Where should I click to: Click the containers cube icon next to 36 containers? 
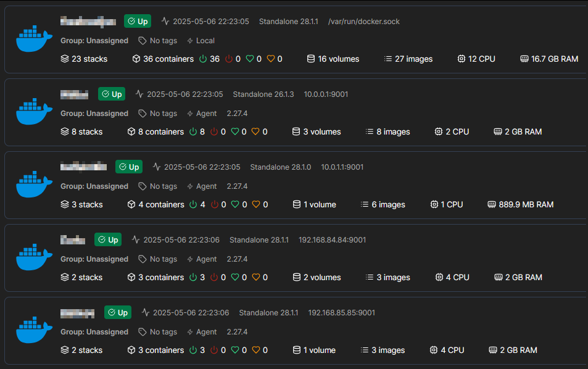(136, 59)
